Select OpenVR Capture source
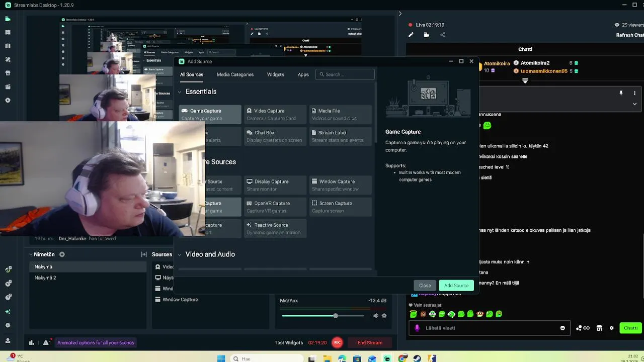 tap(275, 207)
